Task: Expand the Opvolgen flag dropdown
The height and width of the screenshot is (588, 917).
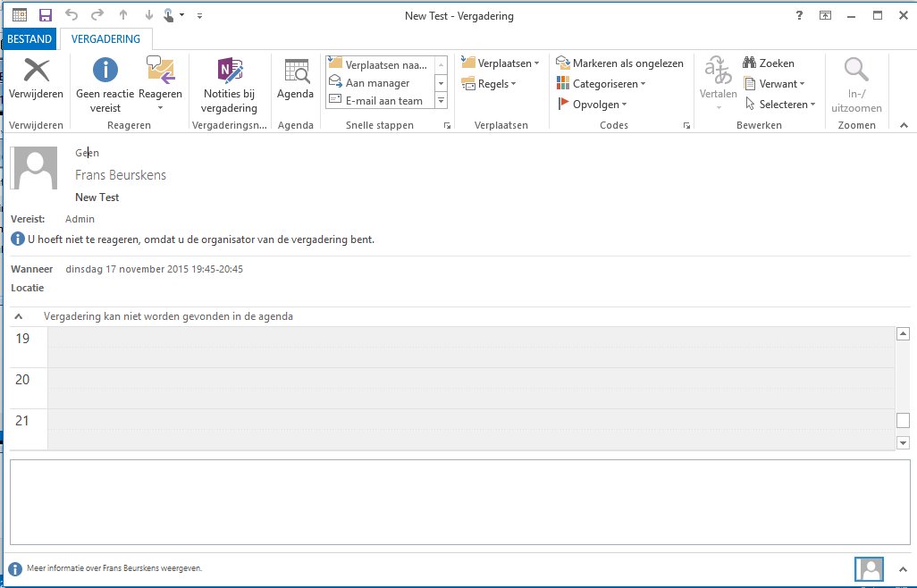Action: (592, 105)
